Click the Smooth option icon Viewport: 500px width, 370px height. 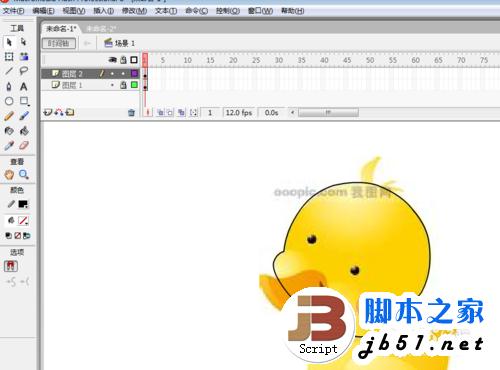pos(11,282)
